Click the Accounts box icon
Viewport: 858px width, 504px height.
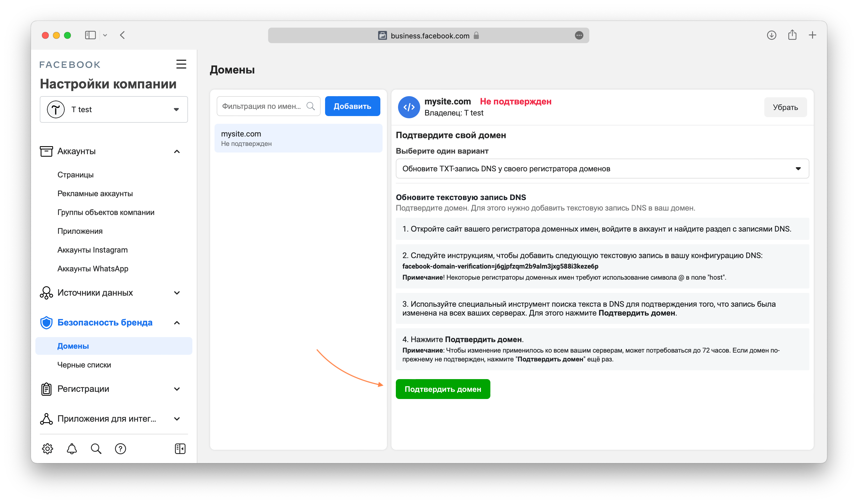click(x=46, y=151)
